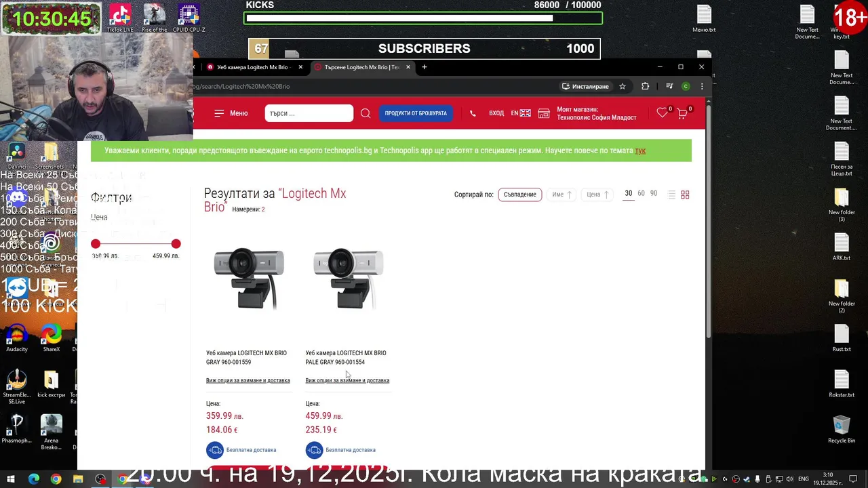Show 90 results per page
Image resolution: width=868 pixels, height=488 pixels.
[x=654, y=194]
